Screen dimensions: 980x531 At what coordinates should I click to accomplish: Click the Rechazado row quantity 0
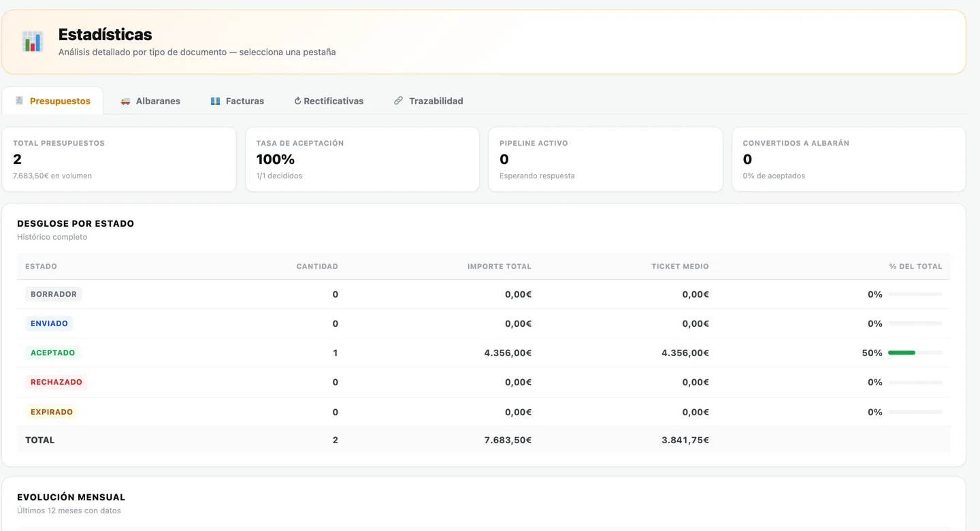tap(336, 382)
